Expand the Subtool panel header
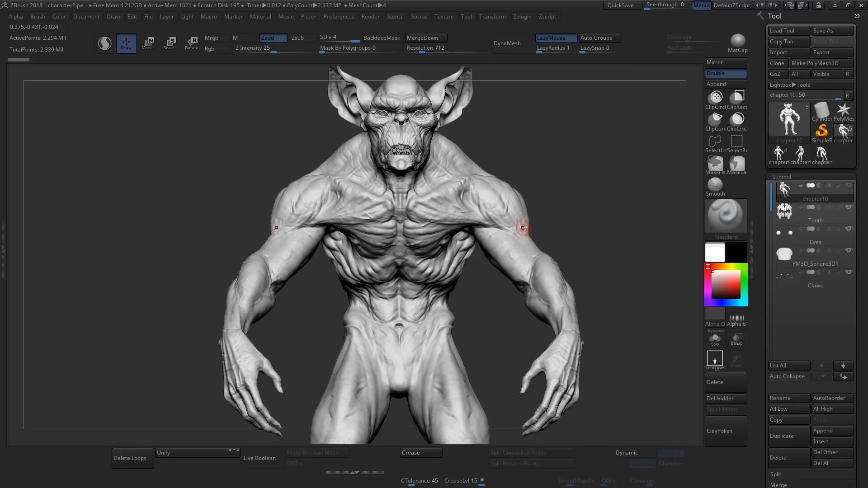 point(781,177)
